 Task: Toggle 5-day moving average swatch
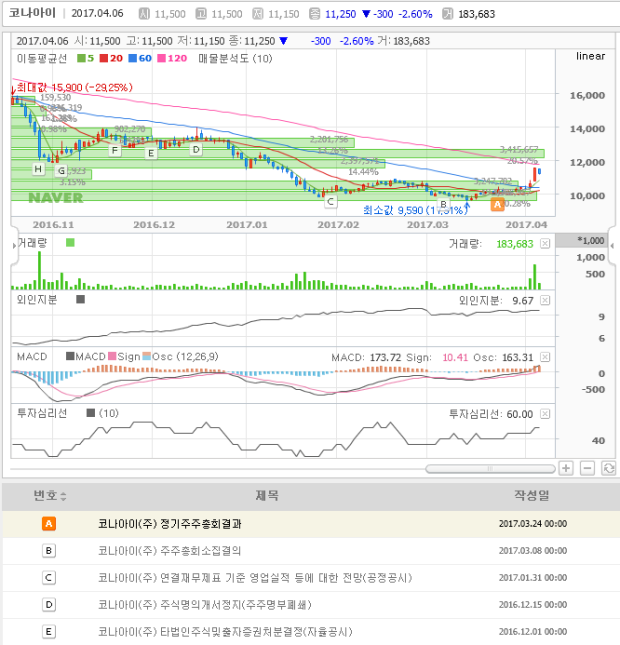coord(81,58)
